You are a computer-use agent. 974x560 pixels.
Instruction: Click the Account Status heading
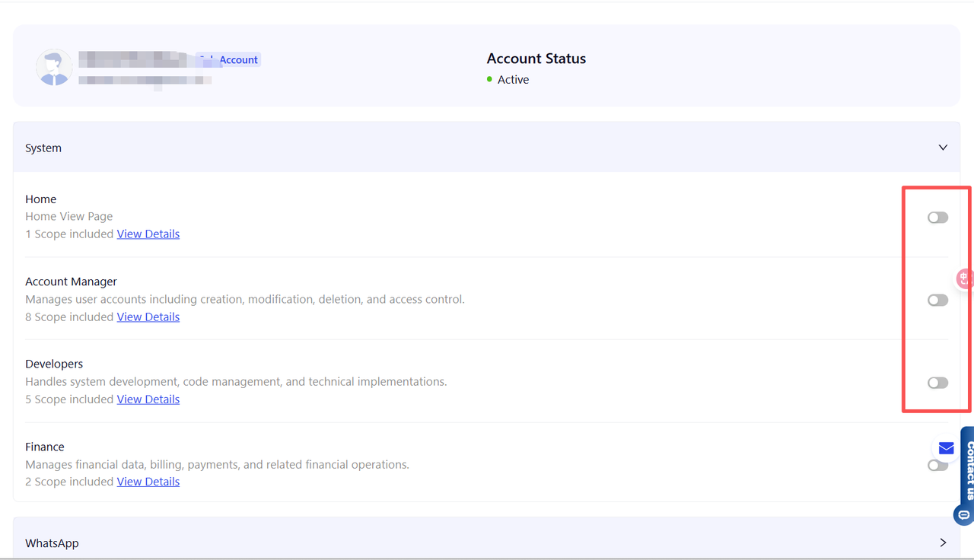click(x=536, y=59)
